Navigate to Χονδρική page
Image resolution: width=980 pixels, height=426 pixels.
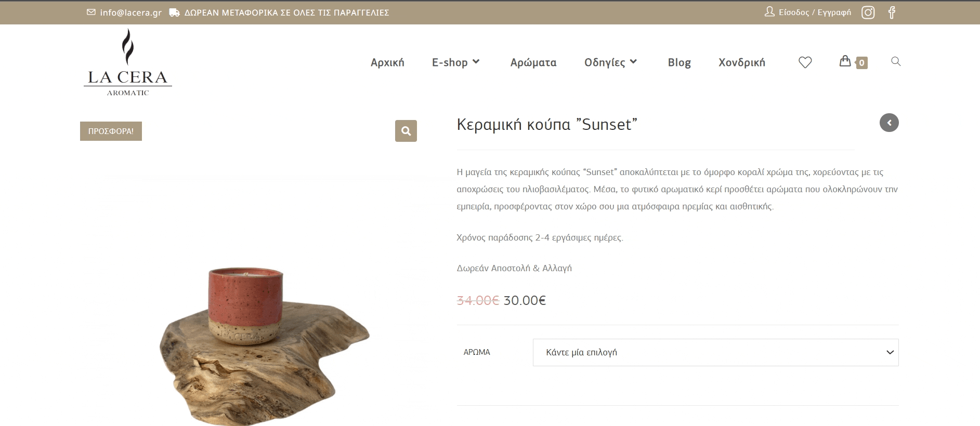pyautogui.click(x=742, y=62)
